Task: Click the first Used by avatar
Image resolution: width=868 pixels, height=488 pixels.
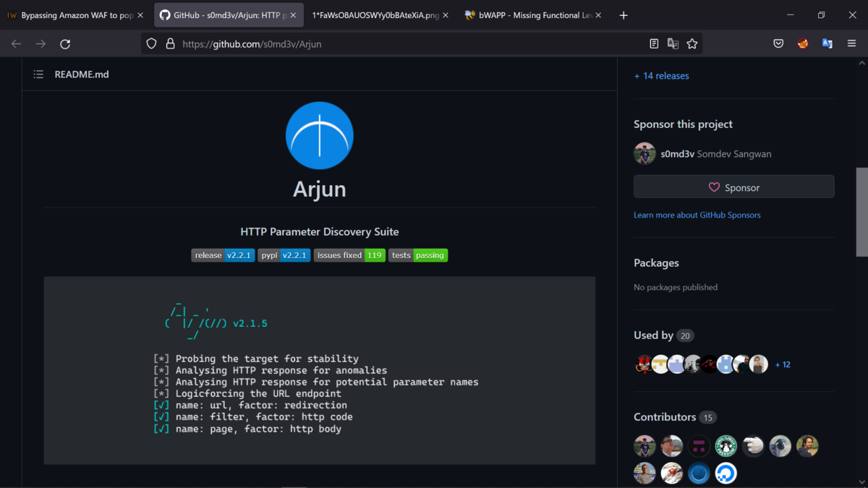Action: pyautogui.click(x=643, y=364)
